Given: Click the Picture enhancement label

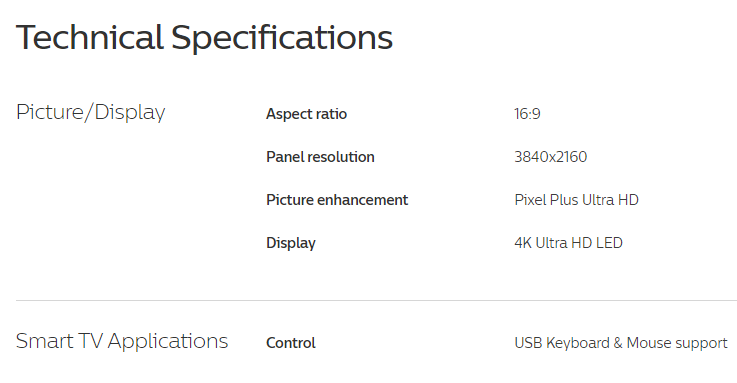Looking at the screenshot, I should pyautogui.click(x=337, y=200).
